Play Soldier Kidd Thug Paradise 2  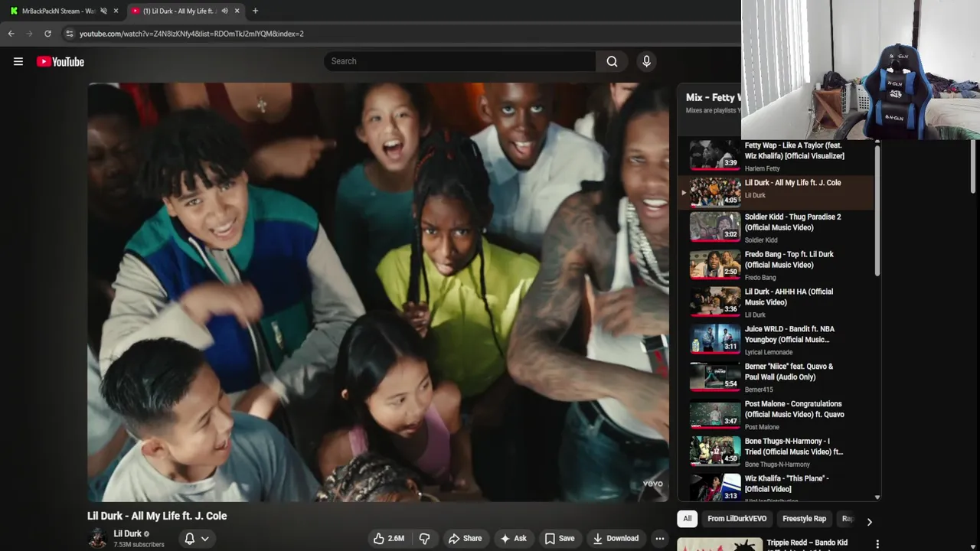[x=776, y=227]
